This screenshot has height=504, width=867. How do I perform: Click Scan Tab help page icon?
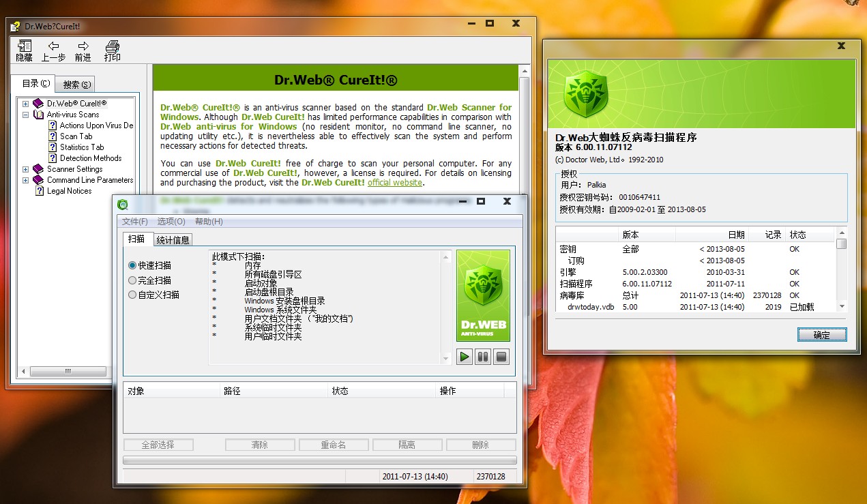(x=53, y=136)
